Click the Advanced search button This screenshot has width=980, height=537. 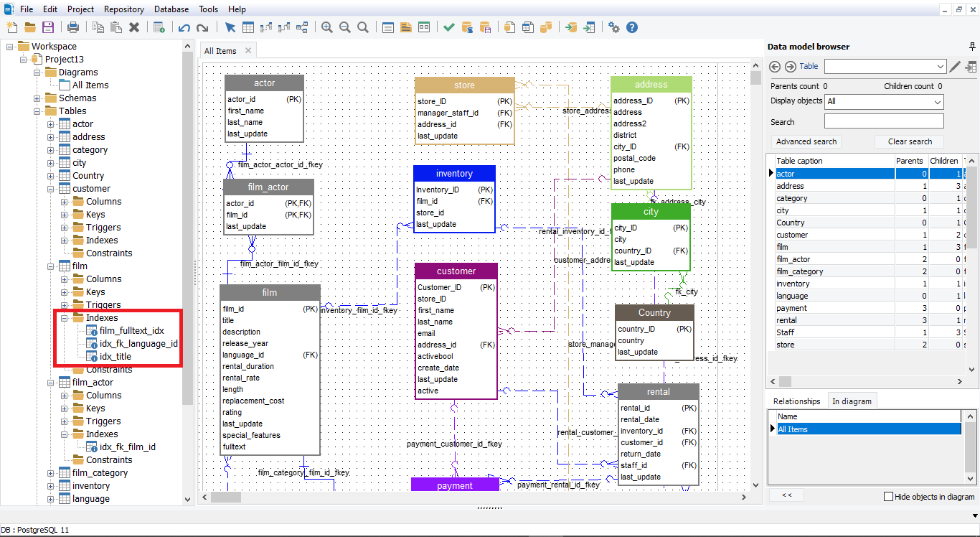(x=806, y=141)
